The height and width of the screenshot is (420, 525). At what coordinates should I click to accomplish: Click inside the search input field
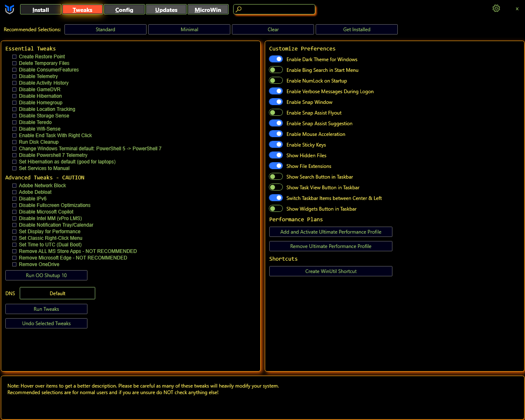click(275, 9)
